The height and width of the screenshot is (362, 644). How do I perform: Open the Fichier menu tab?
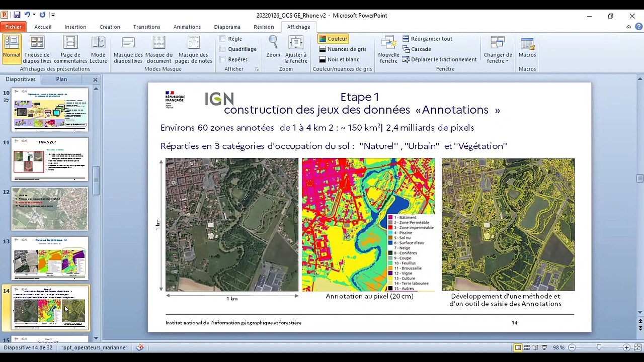pyautogui.click(x=14, y=27)
